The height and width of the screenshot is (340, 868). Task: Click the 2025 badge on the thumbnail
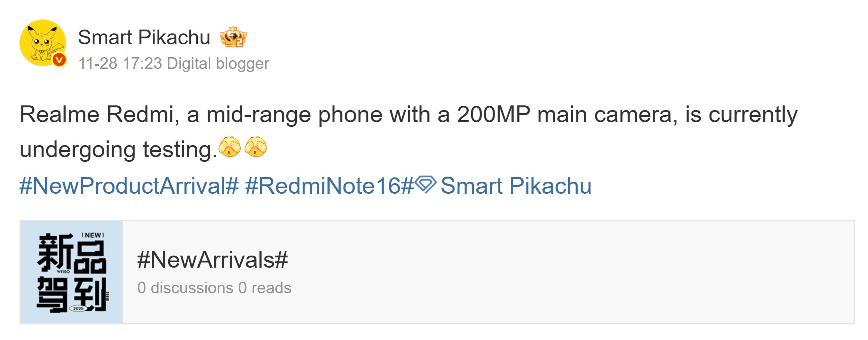(x=78, y=308)
